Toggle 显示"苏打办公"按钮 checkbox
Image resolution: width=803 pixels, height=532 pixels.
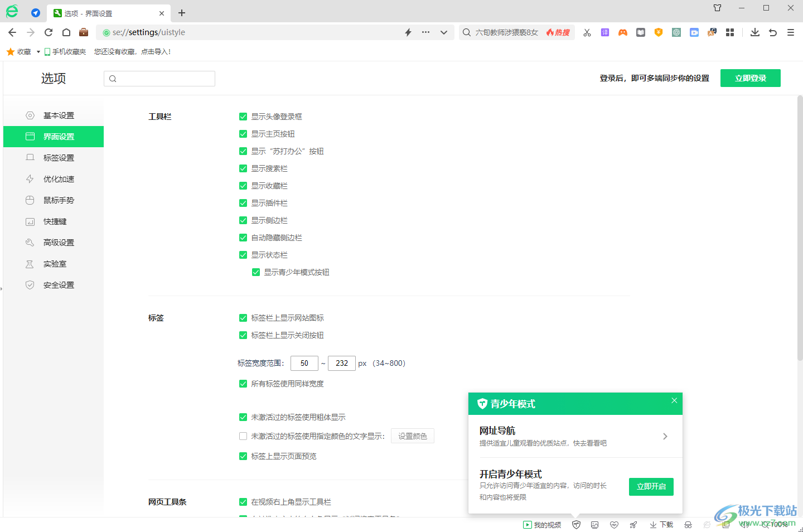(243, 151)
